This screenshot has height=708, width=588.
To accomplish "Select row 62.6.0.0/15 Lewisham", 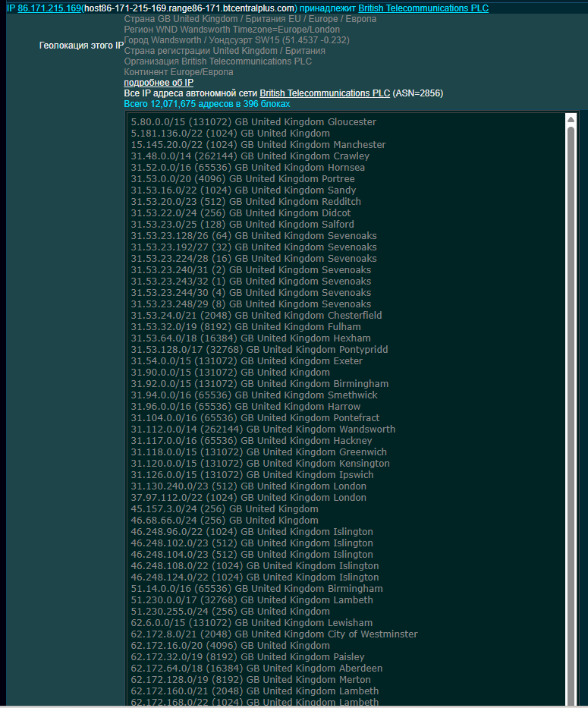I will point(252,623).
